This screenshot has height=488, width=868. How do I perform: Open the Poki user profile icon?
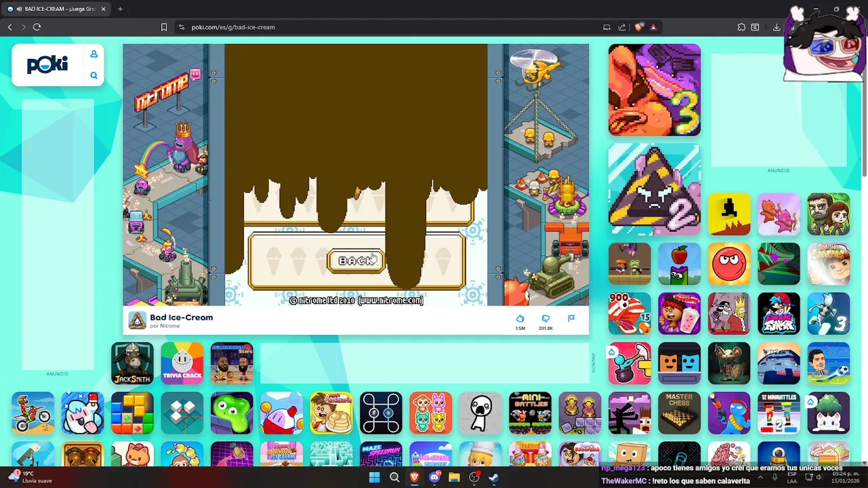(x=94, y=54)
